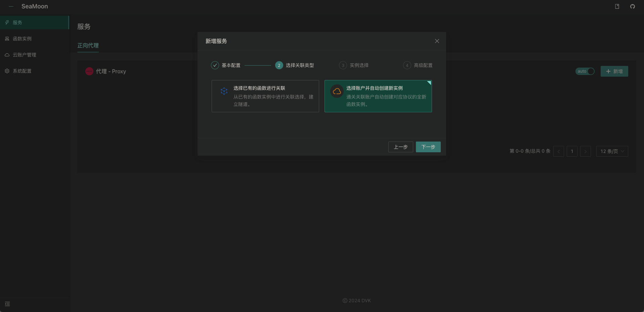644x312 pixels.
Task: Click the cube icon on existing function card
Action: (224, 91)
